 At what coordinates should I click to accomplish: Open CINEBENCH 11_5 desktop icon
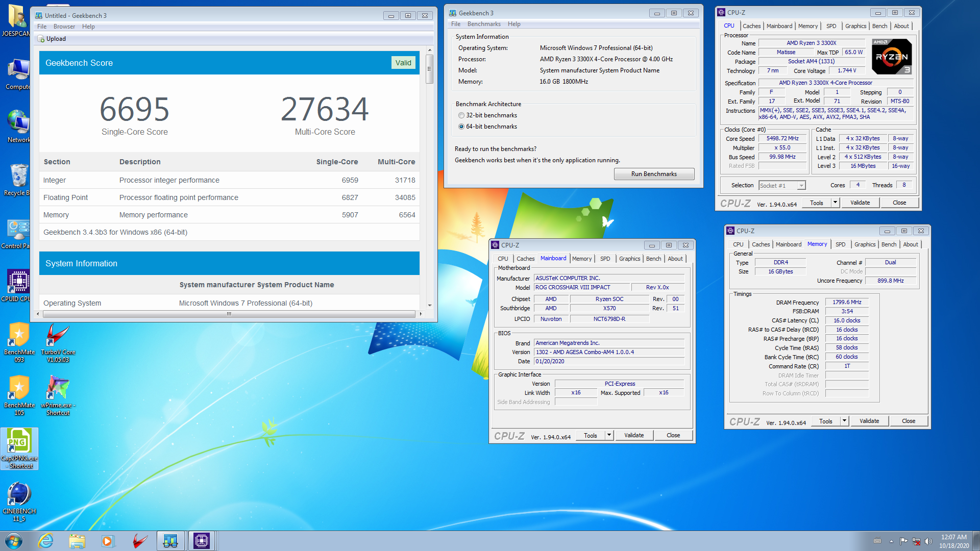point(19,502)
